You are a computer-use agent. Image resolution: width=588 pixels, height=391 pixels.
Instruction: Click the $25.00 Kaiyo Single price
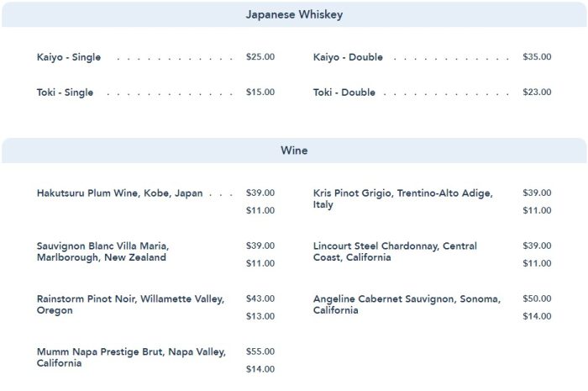[x=260, y=57]
